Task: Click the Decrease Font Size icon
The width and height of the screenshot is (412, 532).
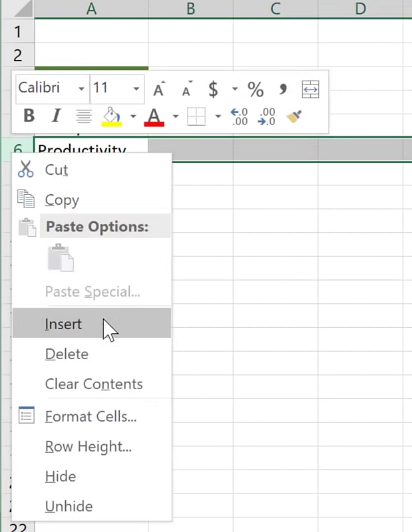Action: pyautogui.click(x=187, y=89)
